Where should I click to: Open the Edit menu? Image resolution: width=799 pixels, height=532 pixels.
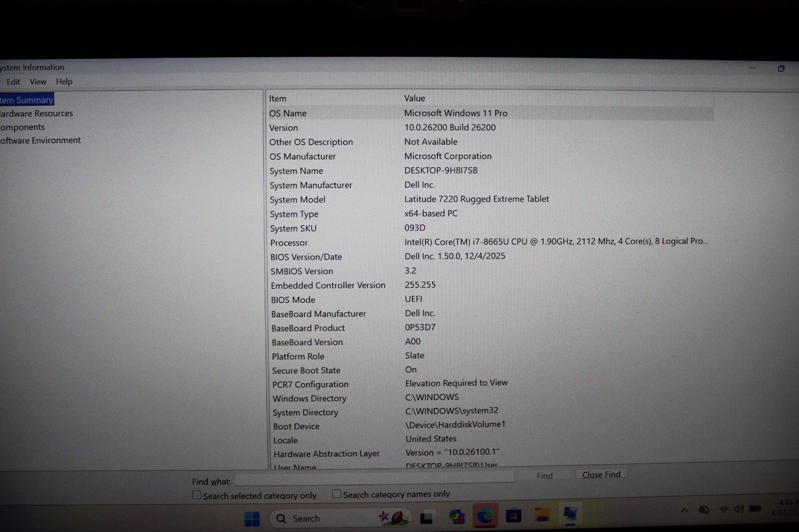(x=13, y=82)
